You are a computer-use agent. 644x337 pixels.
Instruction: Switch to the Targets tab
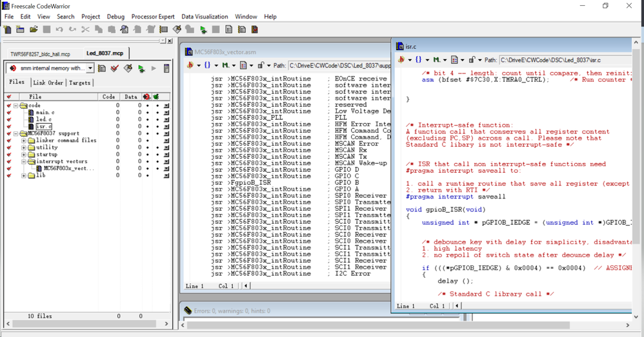(x=79, y=82)
